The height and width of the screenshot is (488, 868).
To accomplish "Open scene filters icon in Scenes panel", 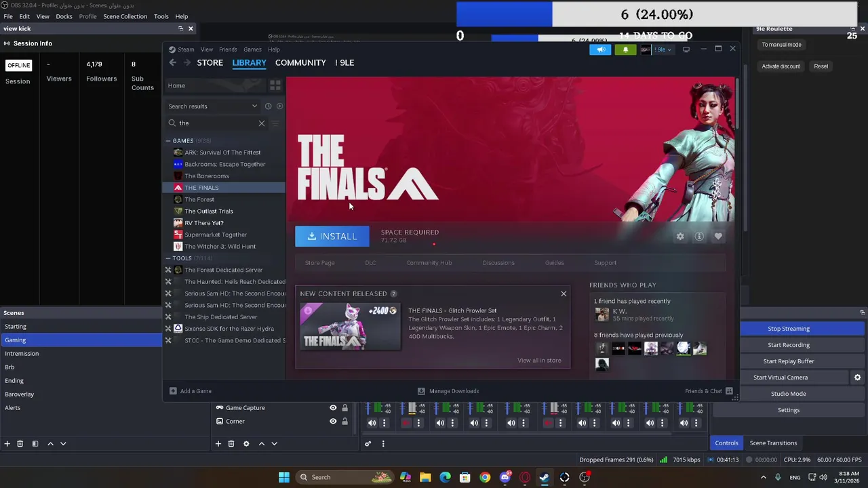I will (35, 444).
